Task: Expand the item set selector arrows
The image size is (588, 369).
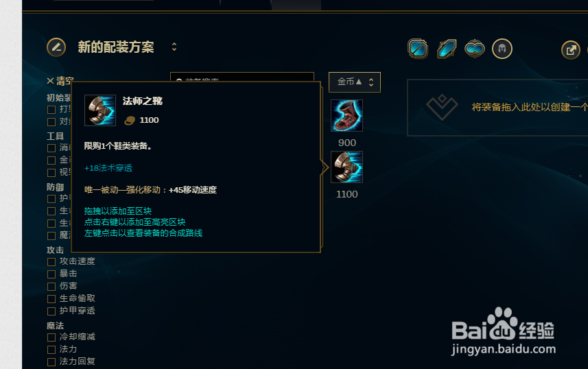Action: (174, 47)
